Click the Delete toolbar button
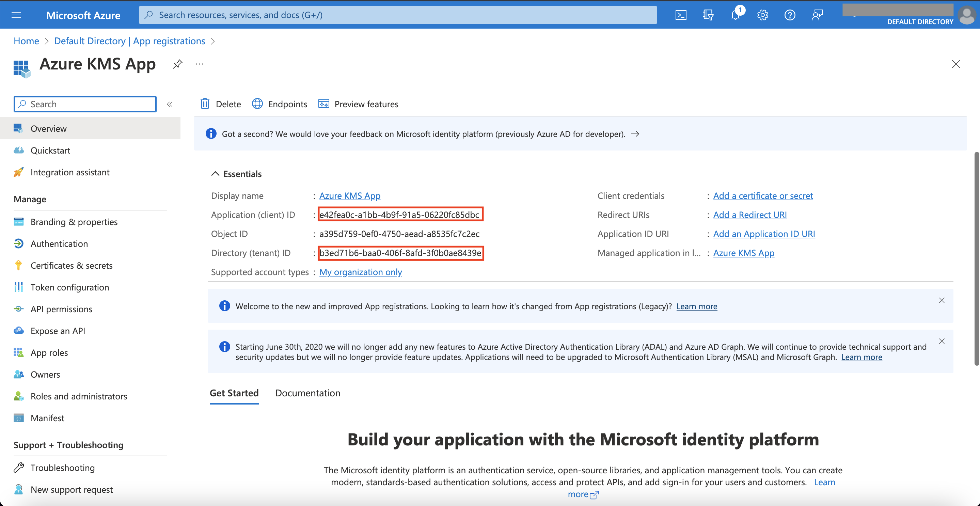 pyautogui.click(x=221, y=104)
